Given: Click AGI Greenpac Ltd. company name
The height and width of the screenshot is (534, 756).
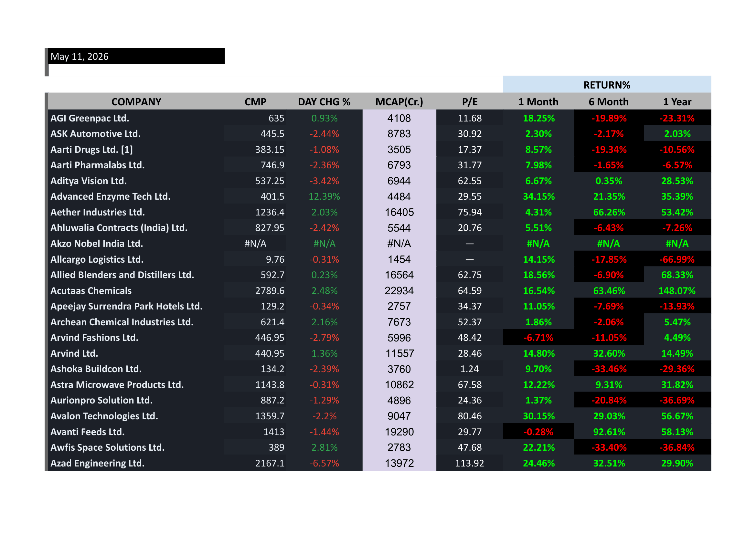Looking at the screenshot, I should [90, 118].
